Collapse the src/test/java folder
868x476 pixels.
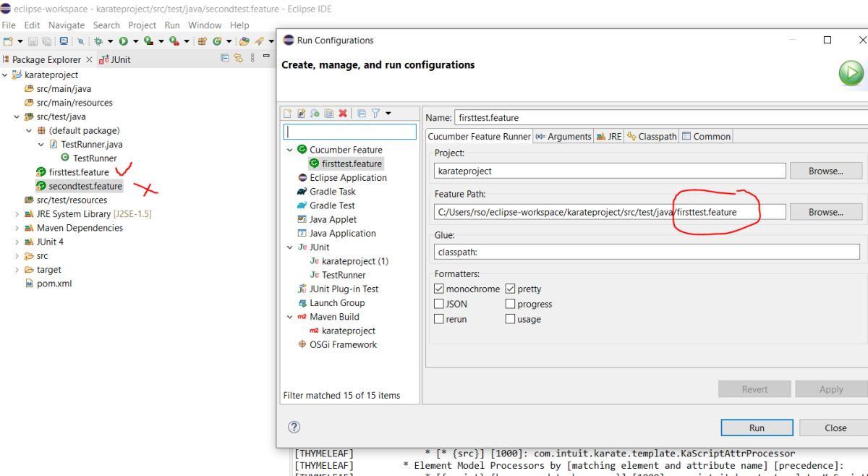(x=17, y=116)
